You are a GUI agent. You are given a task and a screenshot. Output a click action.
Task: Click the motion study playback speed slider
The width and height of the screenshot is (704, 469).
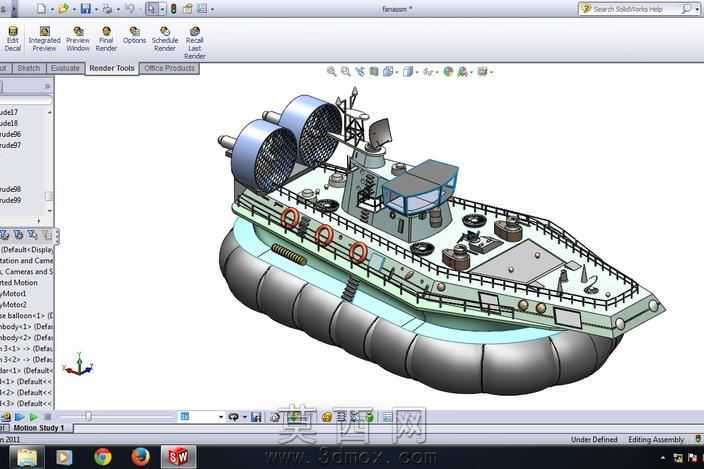click(x=88, y=417)
